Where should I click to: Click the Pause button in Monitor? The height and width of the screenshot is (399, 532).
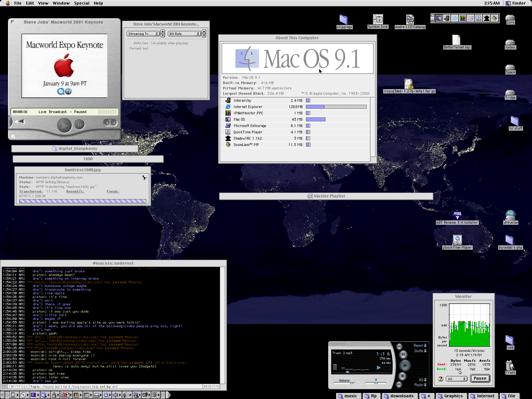tap(480, 378)
